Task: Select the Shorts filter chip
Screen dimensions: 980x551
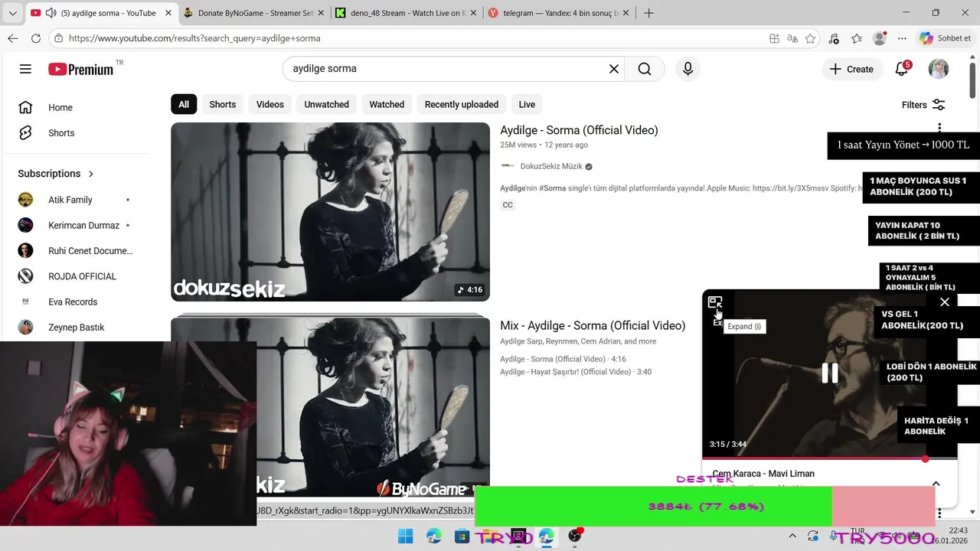Action: pos(223,105)
